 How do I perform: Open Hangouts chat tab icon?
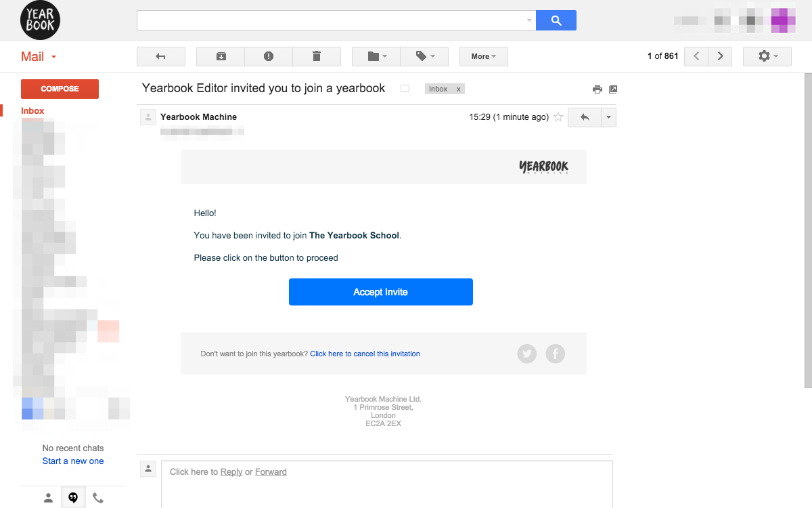click(73, 498)
